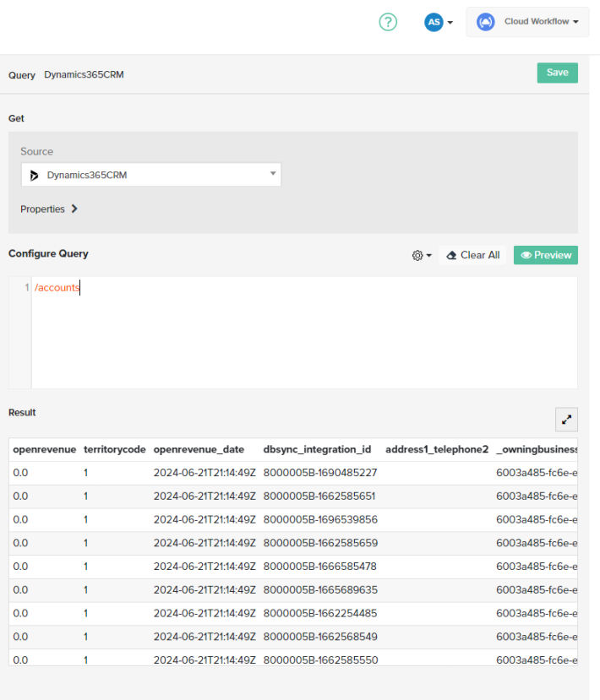Click the Preview eye icon

click(528, 255)
